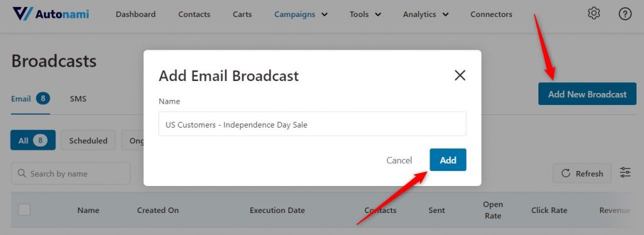644x235 pixels.
Task: Click the Refresh button
Action: (582, 173)
